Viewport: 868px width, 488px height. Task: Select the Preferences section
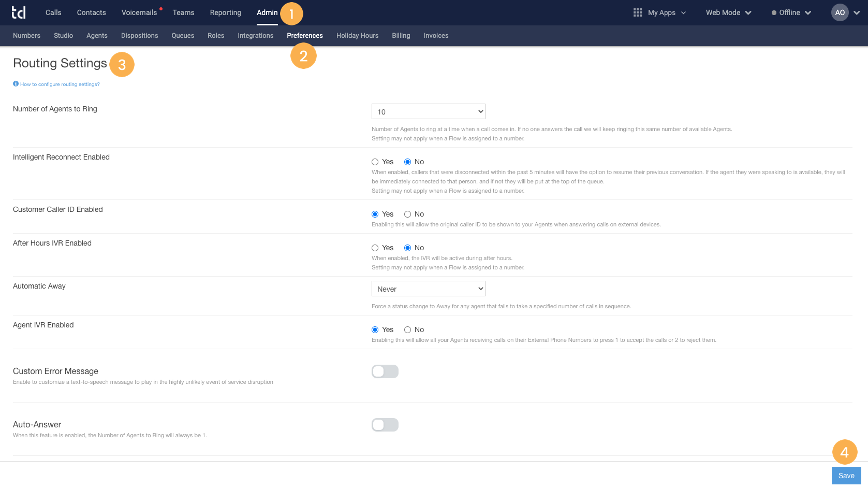click(x=305, y=36)
